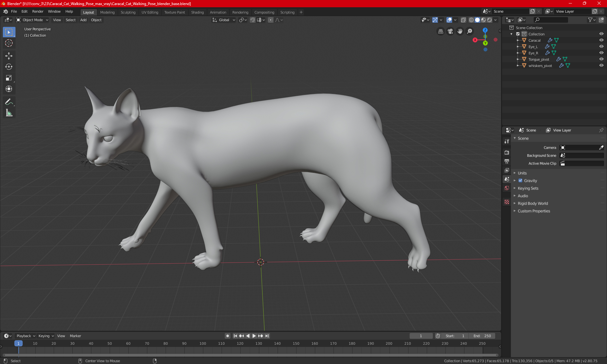
Task: Switch to the Sculpting workspace tab
Action: pos(128,12)
